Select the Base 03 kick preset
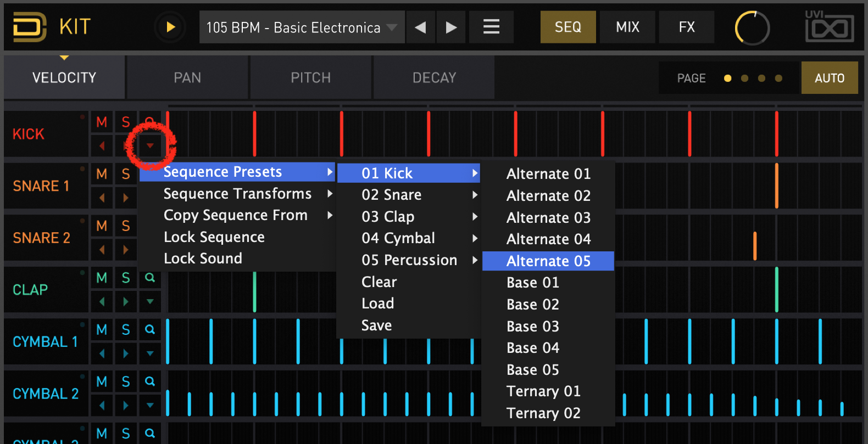This screenshot has width=868, height=444. tap(548, 326)
